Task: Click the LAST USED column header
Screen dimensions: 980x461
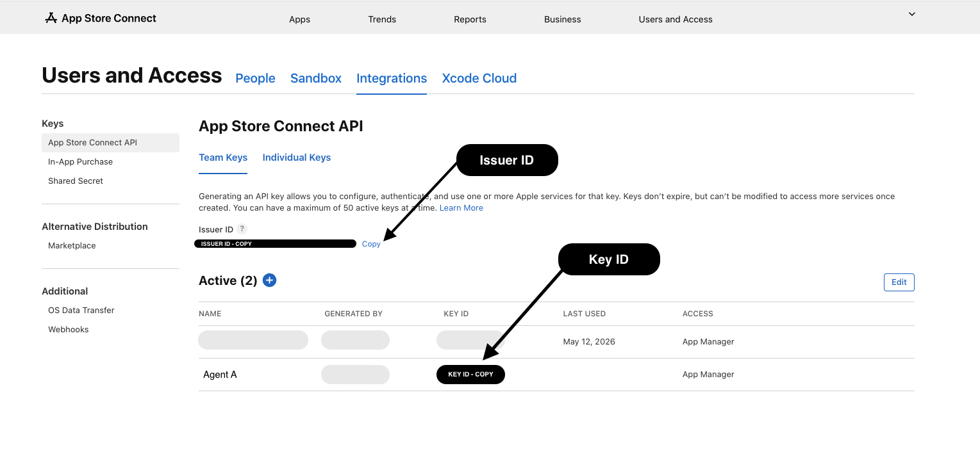Action: pos(585,314)
